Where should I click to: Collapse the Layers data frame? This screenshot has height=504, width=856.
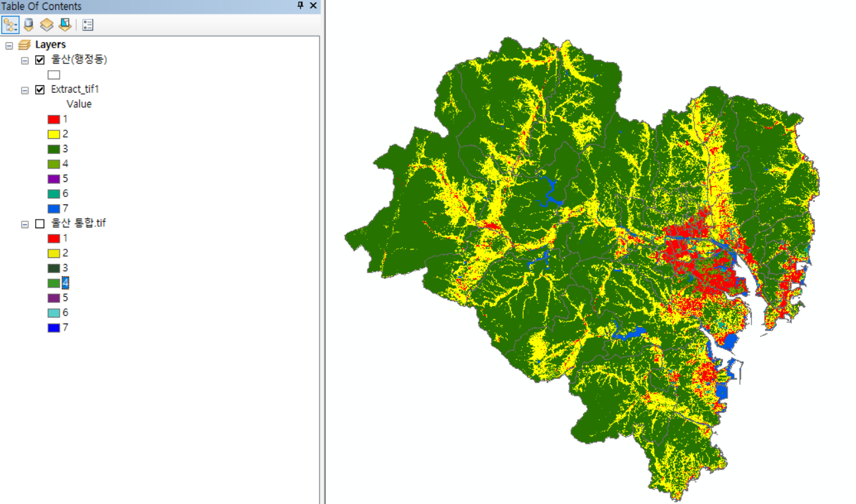[x=9, y=45]
